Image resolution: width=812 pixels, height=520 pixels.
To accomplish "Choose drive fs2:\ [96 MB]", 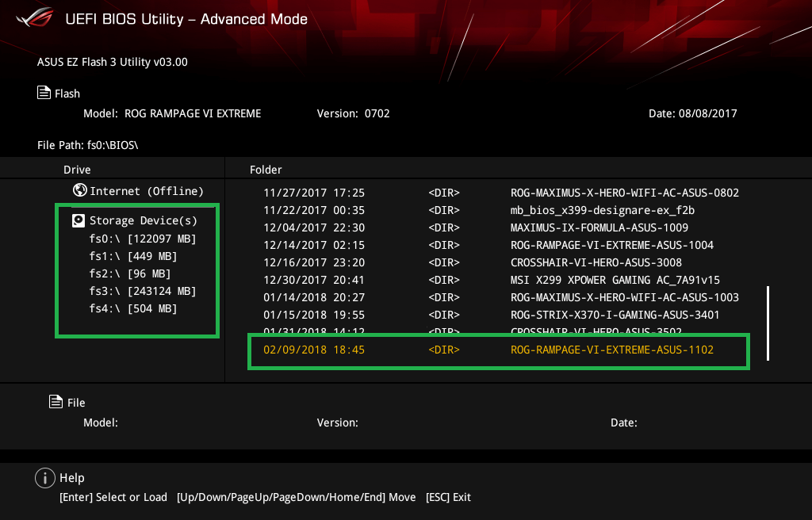I will [x=129, y=273].
